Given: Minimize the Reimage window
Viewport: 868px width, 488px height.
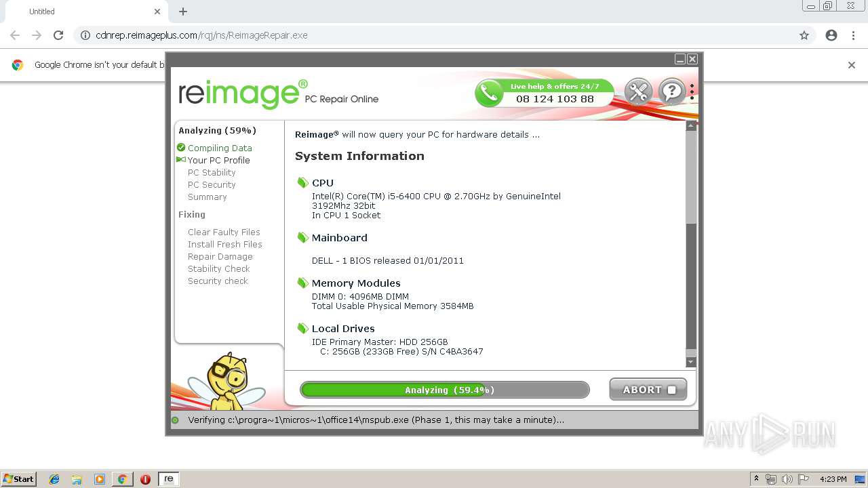Looking at the screenshot, I should coord(680,60).
